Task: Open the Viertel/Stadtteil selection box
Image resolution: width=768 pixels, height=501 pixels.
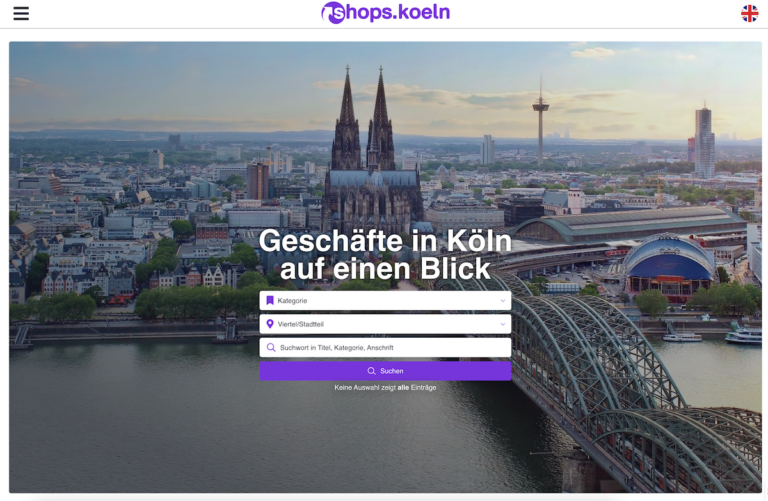Action: 385,324
